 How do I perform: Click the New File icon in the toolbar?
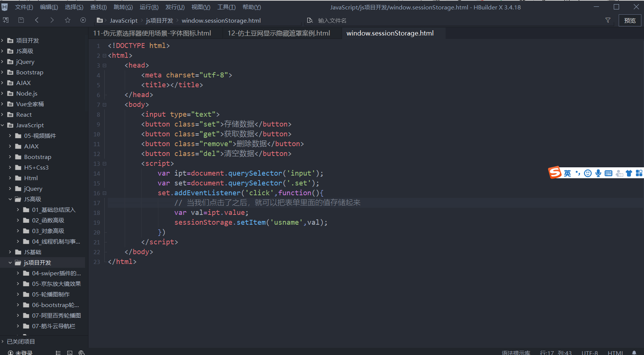(5, 20)
